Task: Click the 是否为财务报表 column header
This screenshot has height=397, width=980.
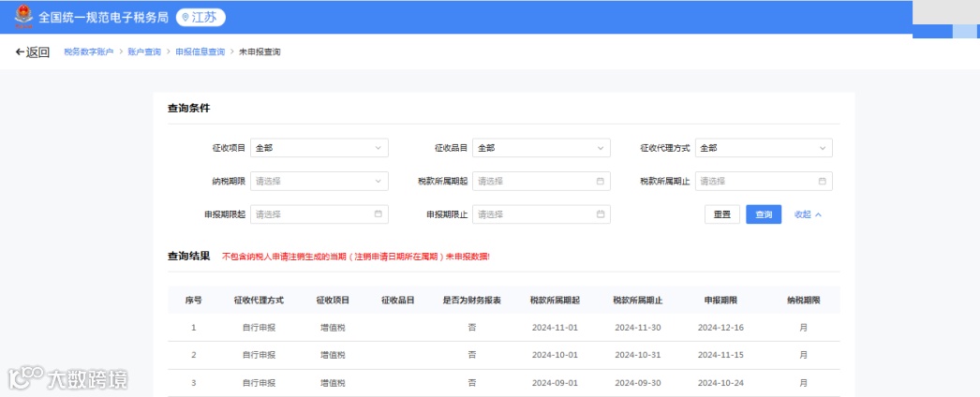Action: point(472,301)
